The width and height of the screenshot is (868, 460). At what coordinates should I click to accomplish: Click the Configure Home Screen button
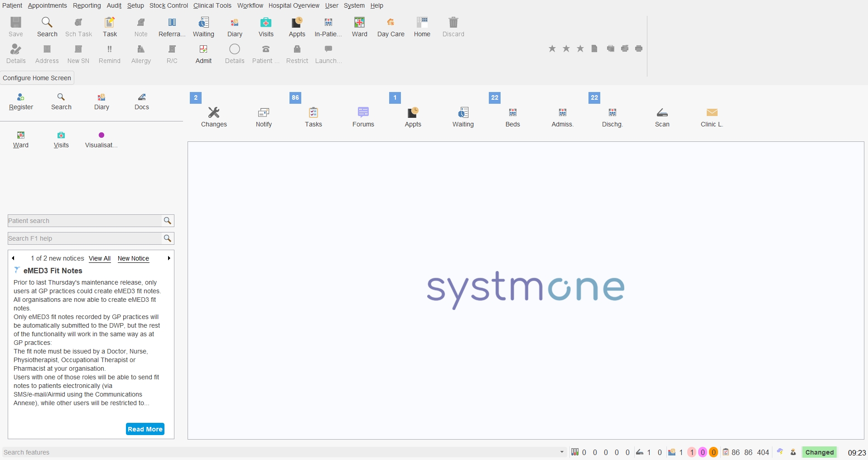point(37,78)
